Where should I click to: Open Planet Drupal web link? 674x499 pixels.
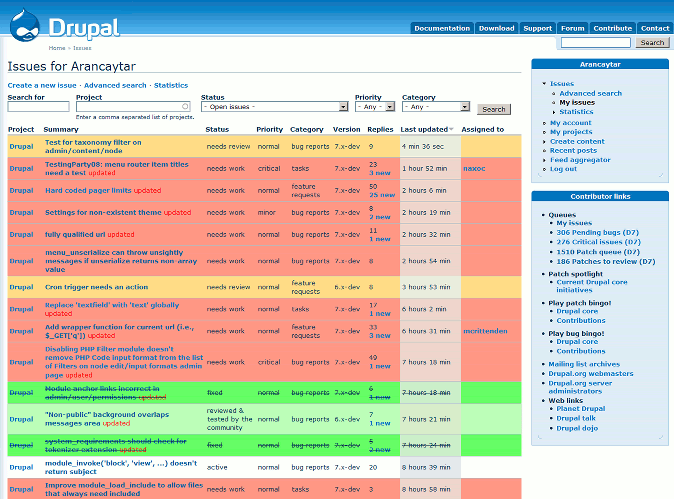tap(581, 409)
